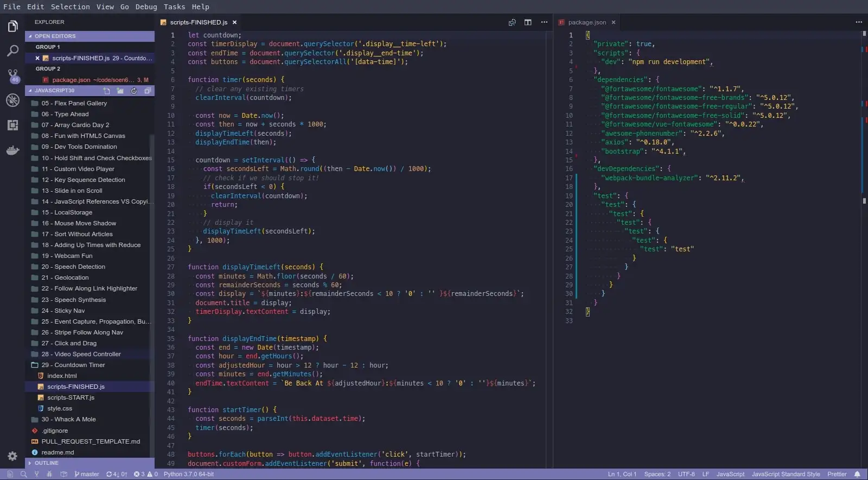Open the Selection menu
This screenshot has height=480, width=868.
(71, 7)
